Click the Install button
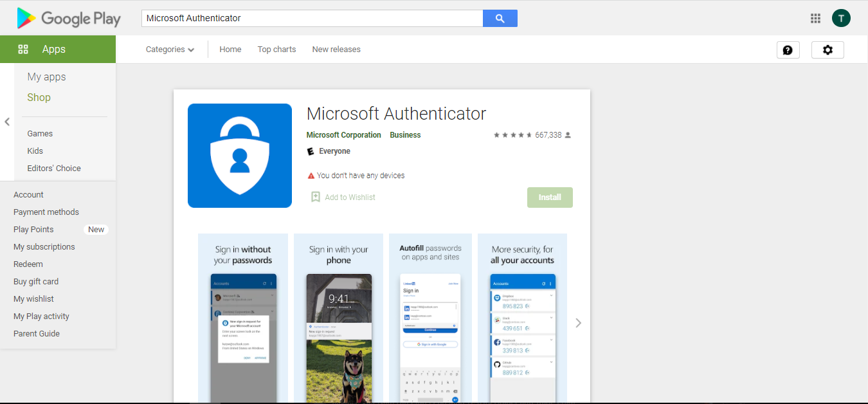 point(550,197)
